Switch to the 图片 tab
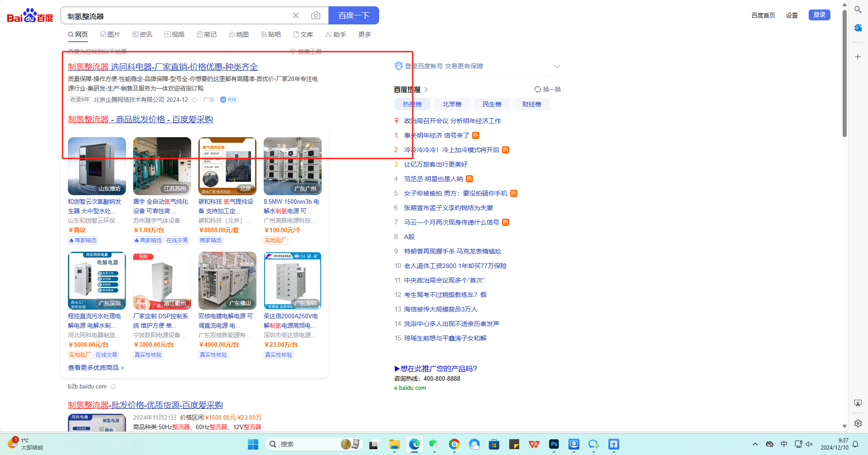This screenshot has height=455, width=868. [x=110, y=34]
